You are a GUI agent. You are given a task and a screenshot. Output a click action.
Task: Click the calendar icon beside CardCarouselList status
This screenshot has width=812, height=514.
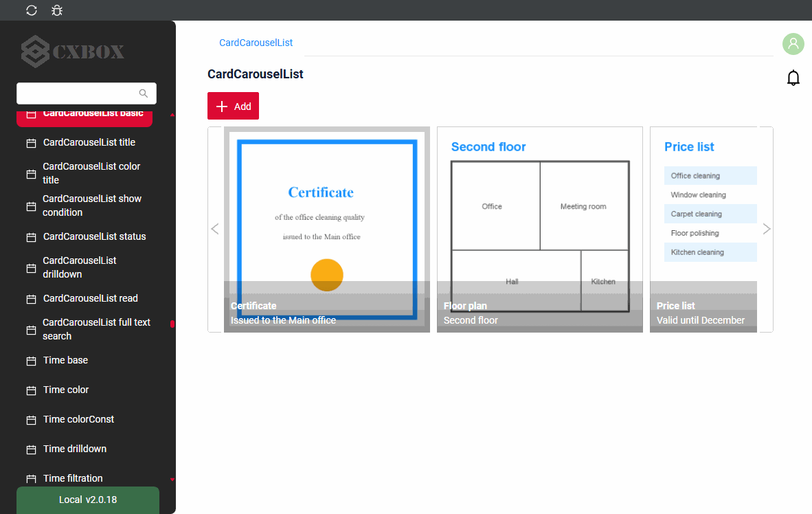pos(31,237)
